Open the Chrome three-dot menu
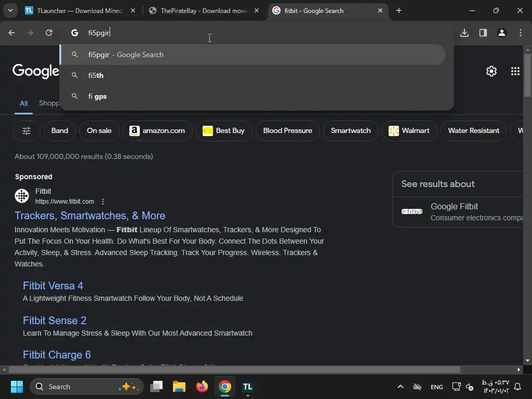Viewport: 532px width, 399px height. [521, 33]
